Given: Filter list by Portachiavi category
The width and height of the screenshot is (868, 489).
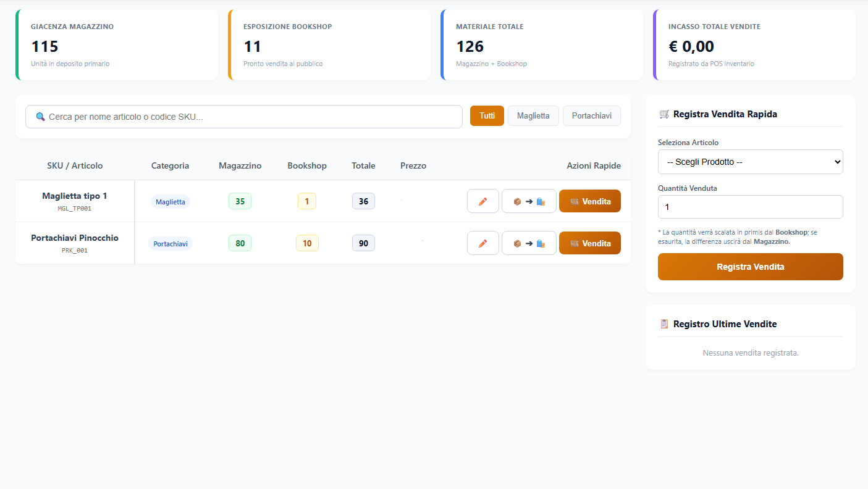Looking at the screenshot, I should click(x=592, y=116).
